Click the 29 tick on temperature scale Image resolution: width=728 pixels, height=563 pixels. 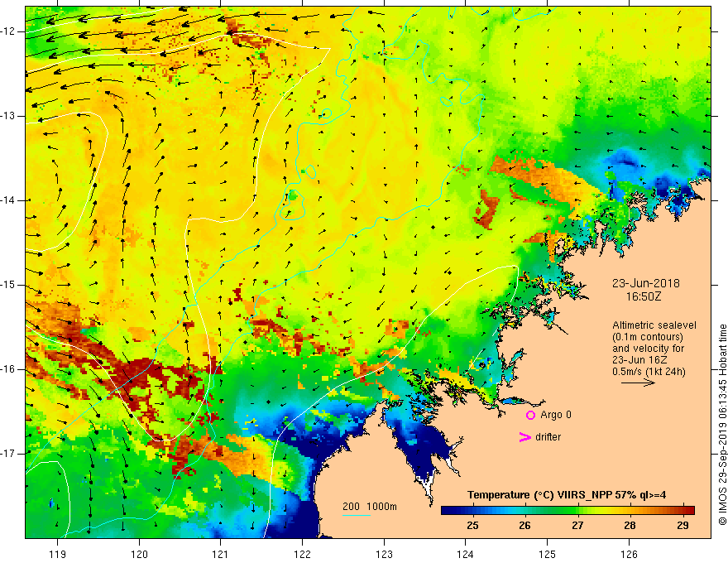click(x=682, y=526)
